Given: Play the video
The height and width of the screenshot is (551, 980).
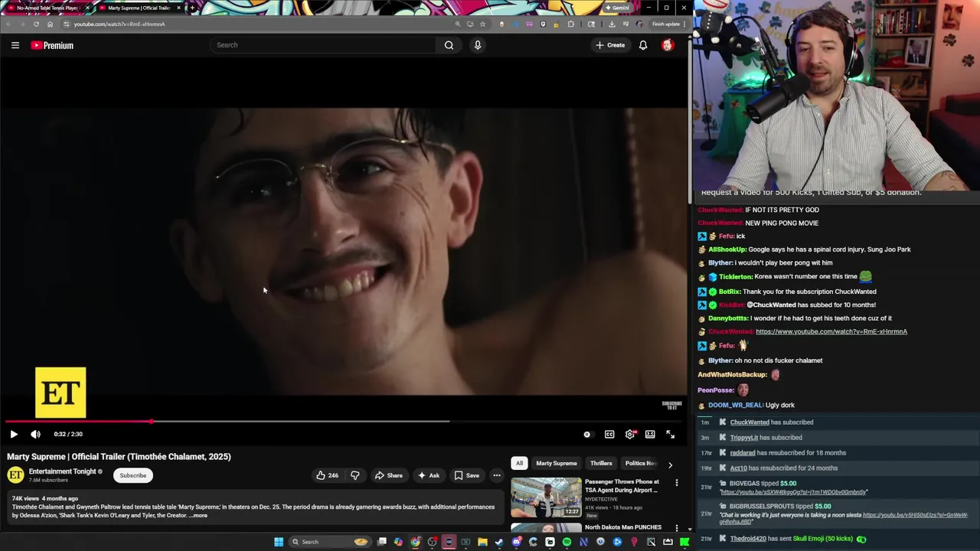Looking at the screenshot, I should (x=14, y=434).
